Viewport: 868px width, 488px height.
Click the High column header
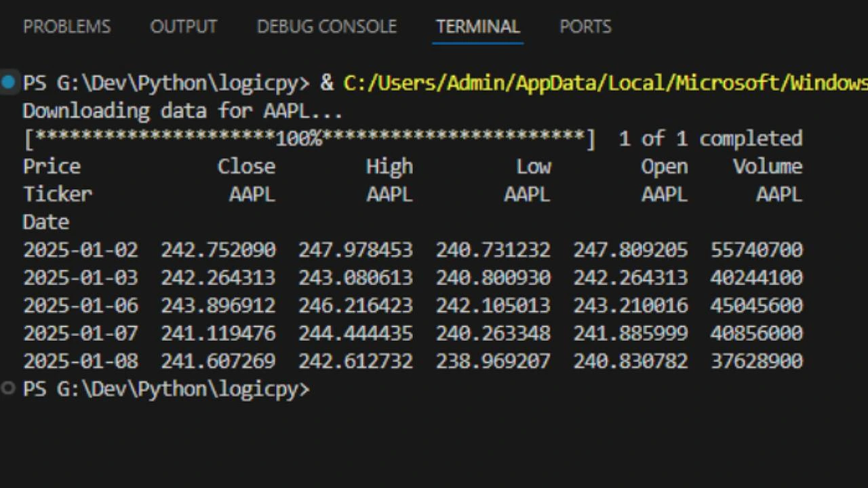coord(389,166)
